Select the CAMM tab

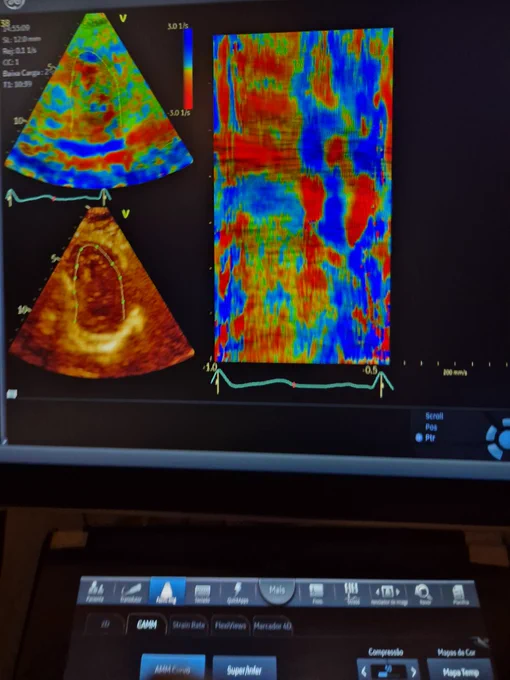tap(147, 624)
